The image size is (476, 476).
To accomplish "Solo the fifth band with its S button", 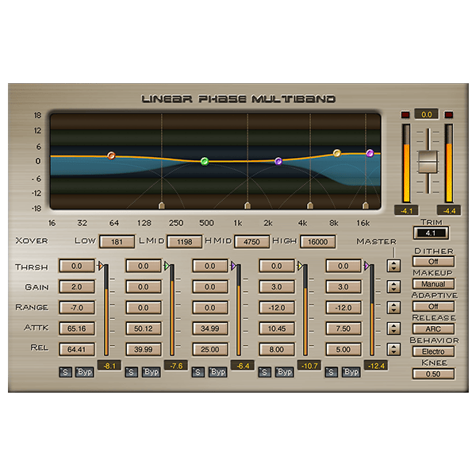I will click(x=331, y=372).
